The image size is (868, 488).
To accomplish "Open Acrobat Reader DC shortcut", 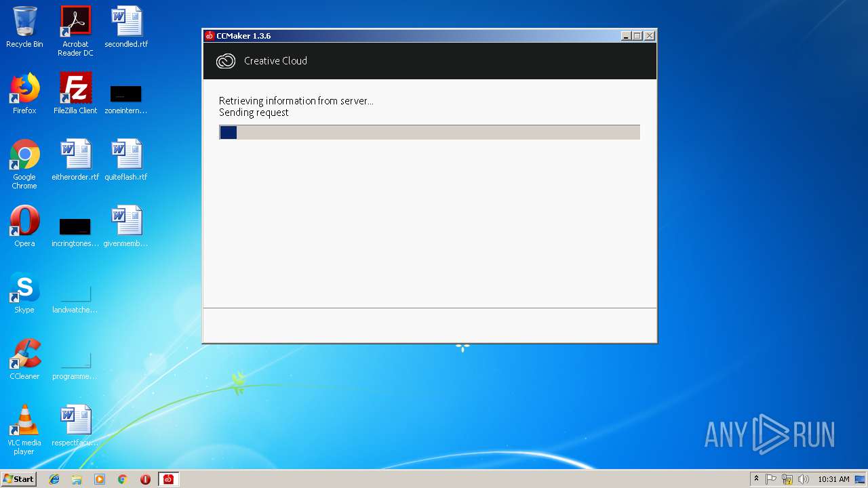I will (x=75, y=31).
